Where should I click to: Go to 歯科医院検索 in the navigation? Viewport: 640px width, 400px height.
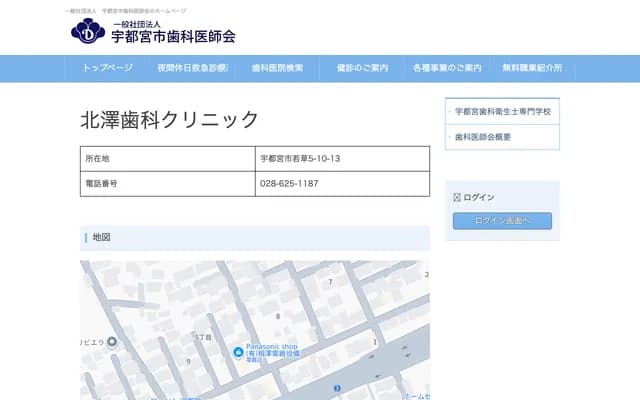[x=277, y=68]
